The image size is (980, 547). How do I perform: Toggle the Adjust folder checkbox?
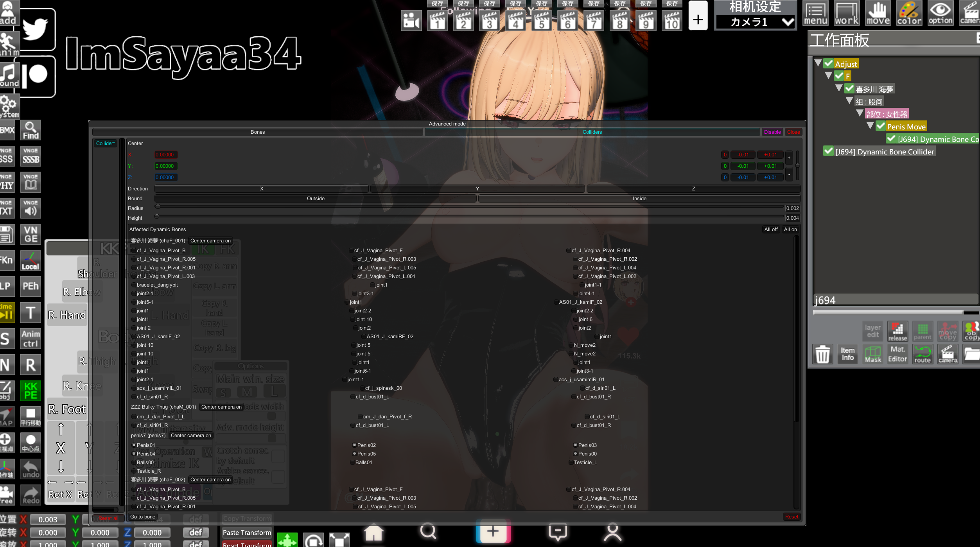pos(828,63)
